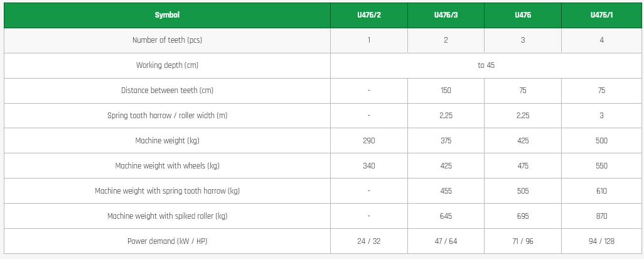Click Machine weight with spiked roller label
Image resolution: width=644 pixels, height=259 pixels.
[x=167, y=216]
